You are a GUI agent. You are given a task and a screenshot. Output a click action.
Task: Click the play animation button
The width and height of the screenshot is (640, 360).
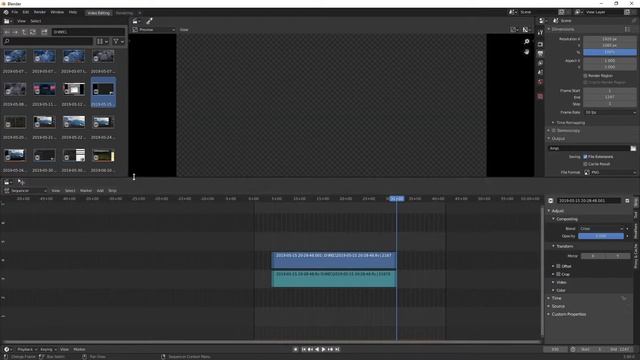(323, 349)
